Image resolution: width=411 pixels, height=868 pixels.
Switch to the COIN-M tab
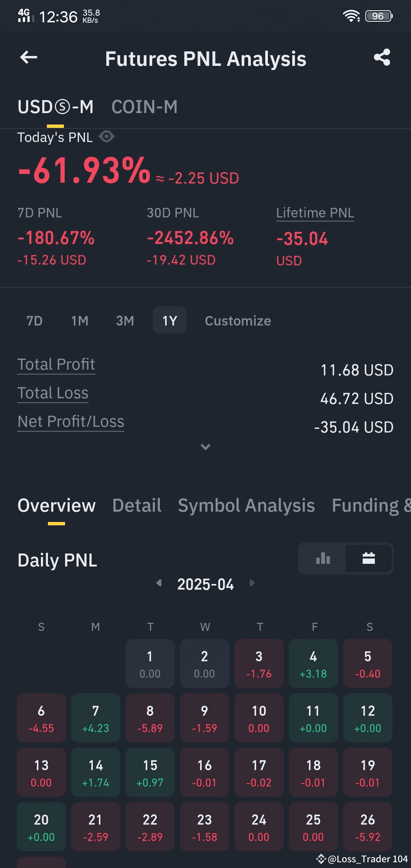click(144, 107)
